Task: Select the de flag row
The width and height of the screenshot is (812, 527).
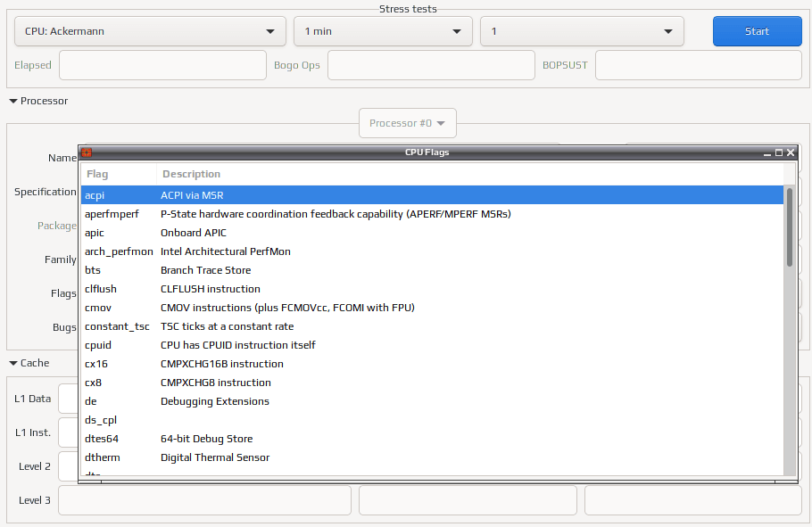Action: (432, 401)
